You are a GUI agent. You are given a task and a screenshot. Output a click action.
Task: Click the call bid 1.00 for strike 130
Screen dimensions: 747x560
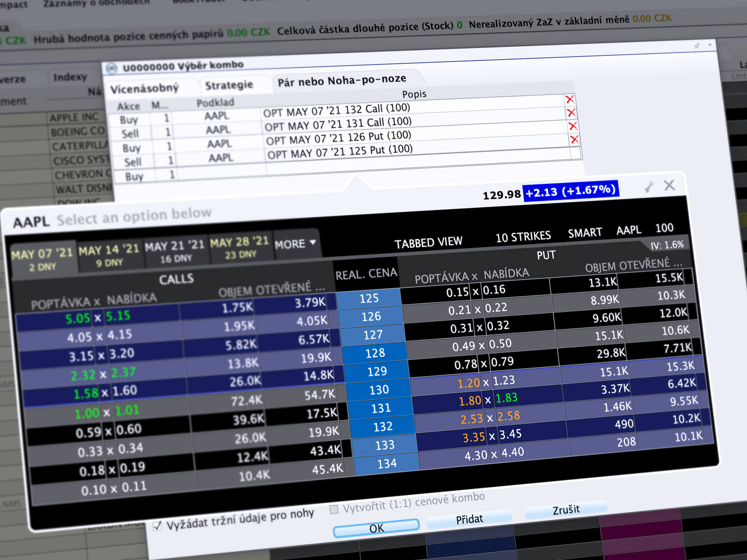tap(87, 413)
